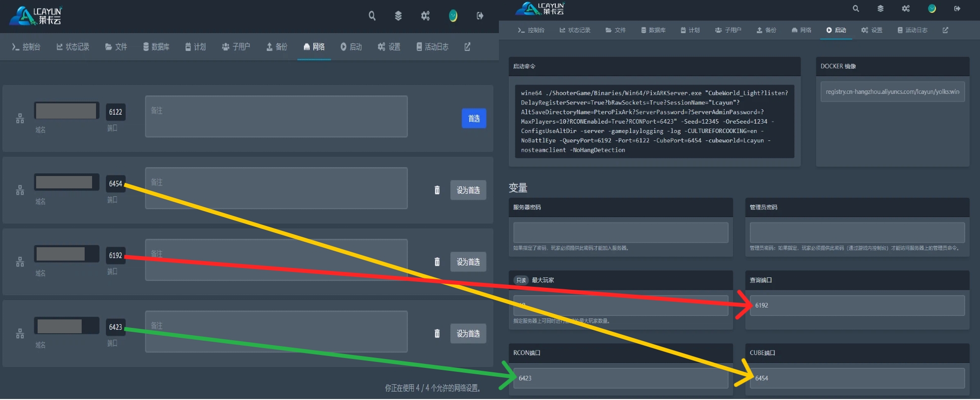
Task: Click the trash icon for port 6192
Action: [437, 262]
